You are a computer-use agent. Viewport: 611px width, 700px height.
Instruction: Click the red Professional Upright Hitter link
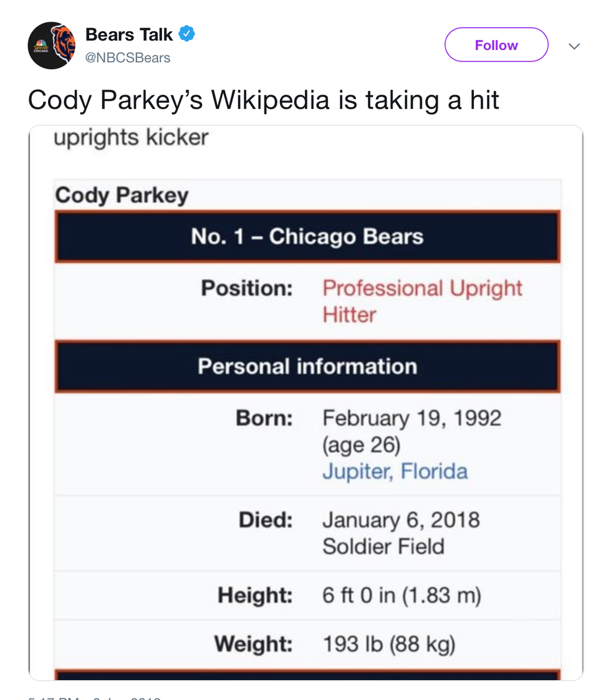point(422,301)
